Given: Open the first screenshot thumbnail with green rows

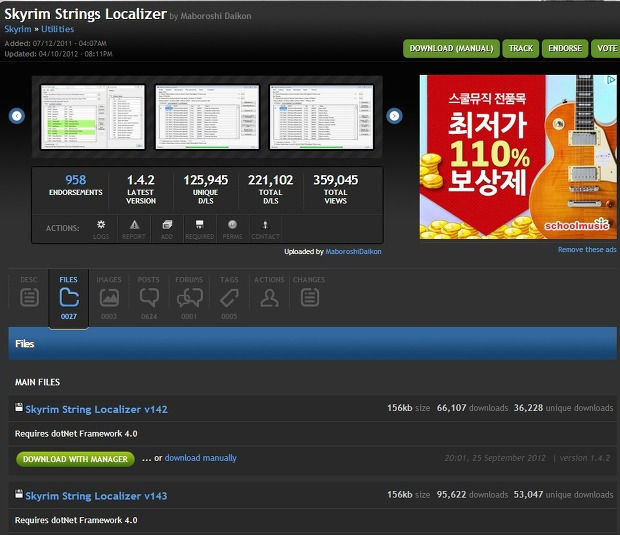Looking at the screenshot, I should tap(93, 117).
